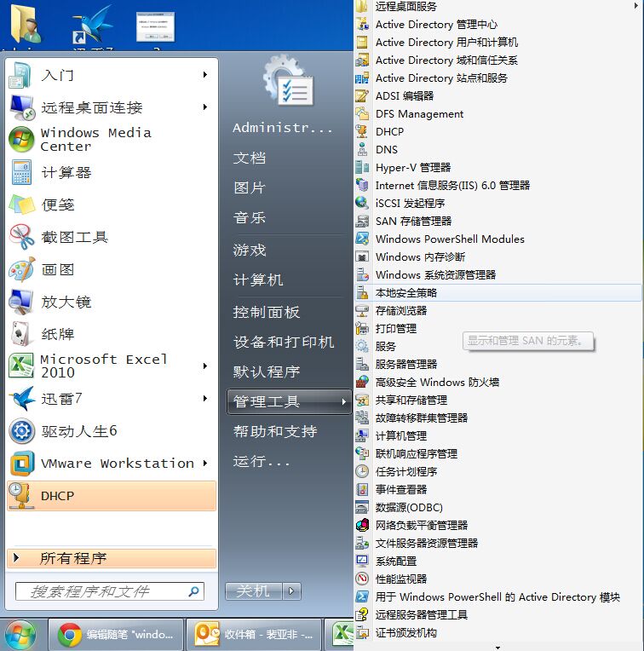The image size is (644, 651).
Task: Open 设备和打印机
Action: 284,342
